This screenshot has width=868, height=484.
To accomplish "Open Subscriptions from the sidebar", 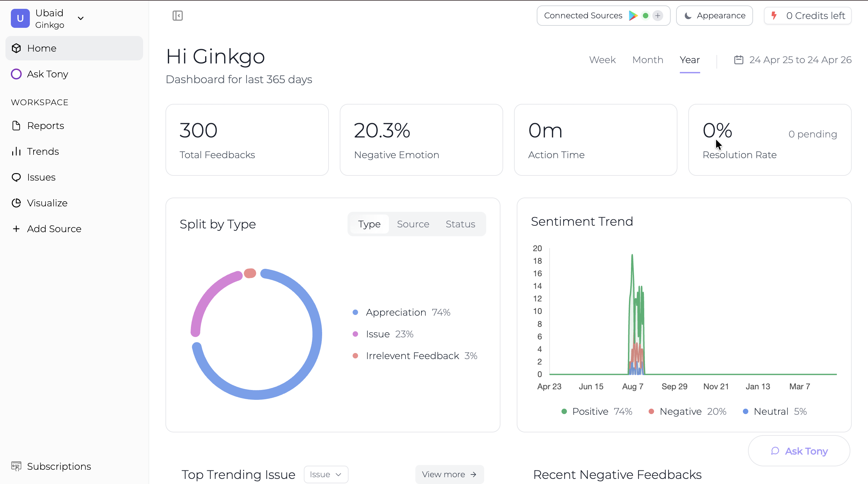I will tap(59, 466).
